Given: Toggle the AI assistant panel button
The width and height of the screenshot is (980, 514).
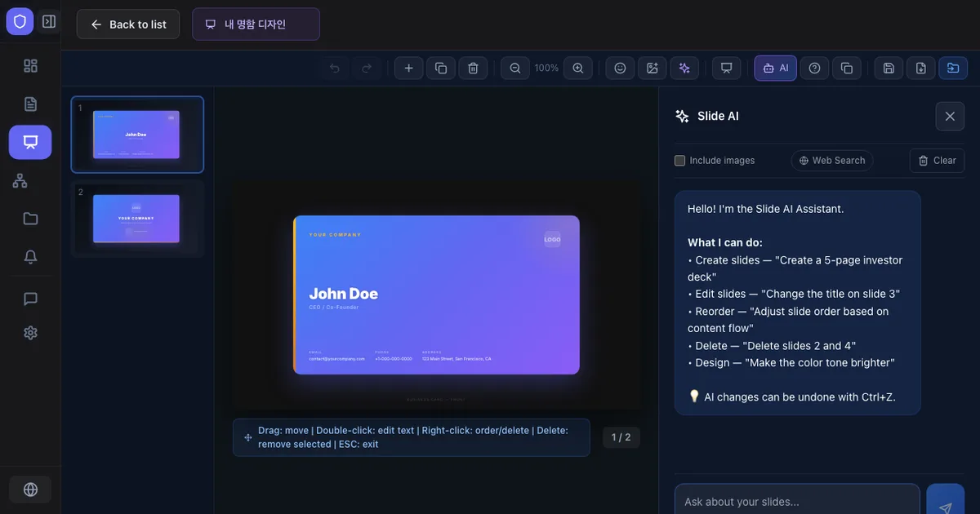Looking at the screenshot, I should point(775,69).
